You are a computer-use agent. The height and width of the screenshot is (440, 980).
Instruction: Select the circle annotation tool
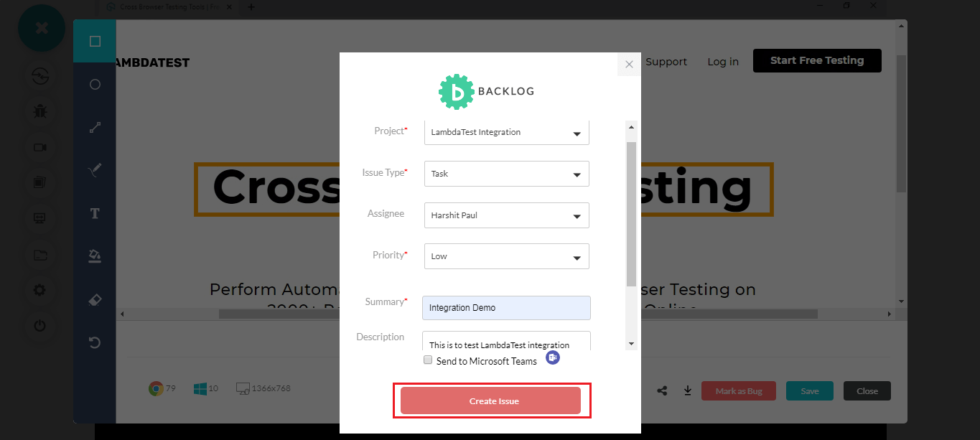[x=94, y=84]
